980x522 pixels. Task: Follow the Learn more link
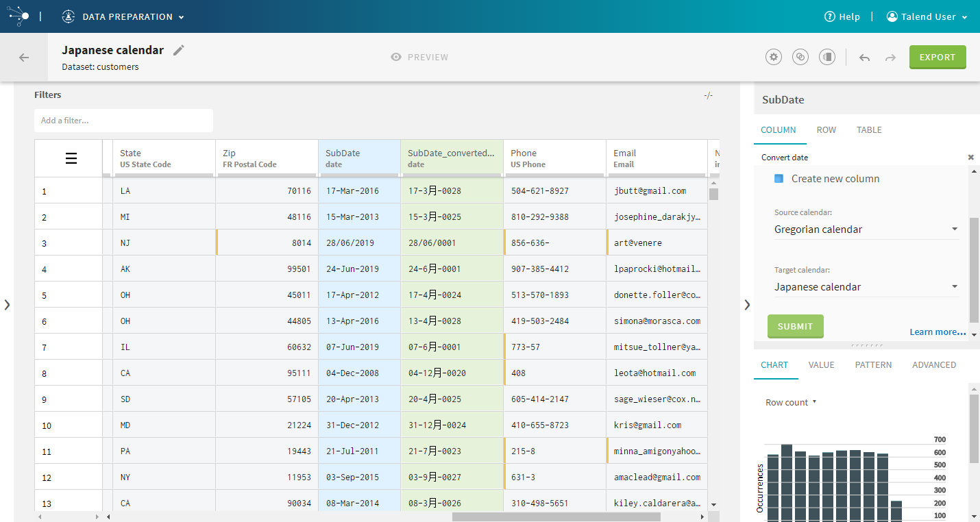(937, 332)
